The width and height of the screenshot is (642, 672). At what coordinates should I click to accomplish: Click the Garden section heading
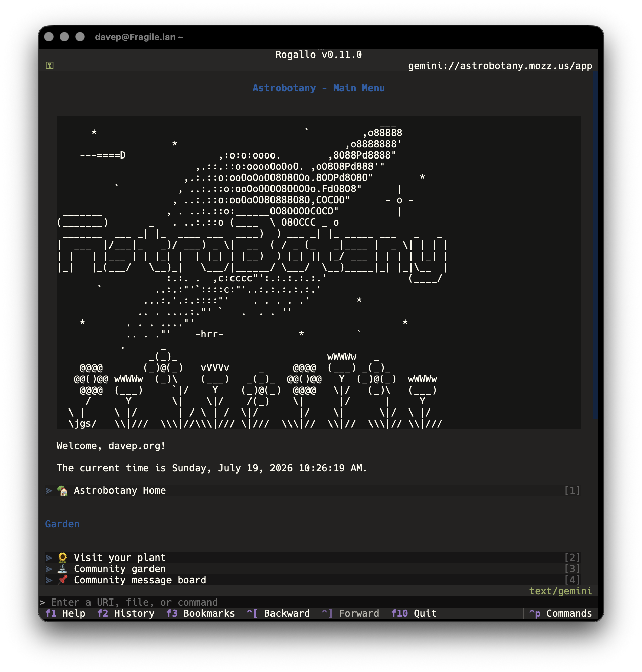(62, 524)
